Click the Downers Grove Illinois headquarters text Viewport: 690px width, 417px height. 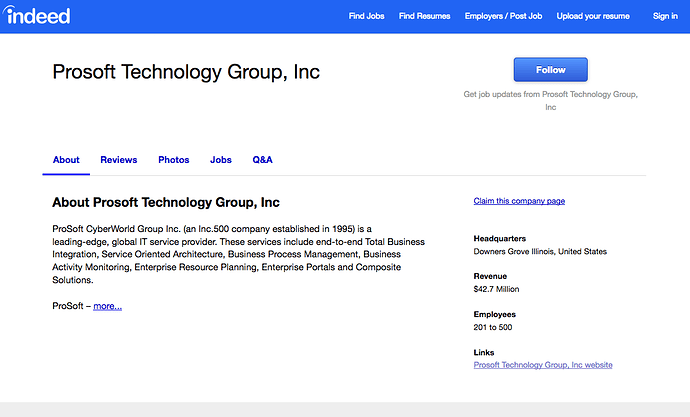pyautogui.click(x=540, y=252)
